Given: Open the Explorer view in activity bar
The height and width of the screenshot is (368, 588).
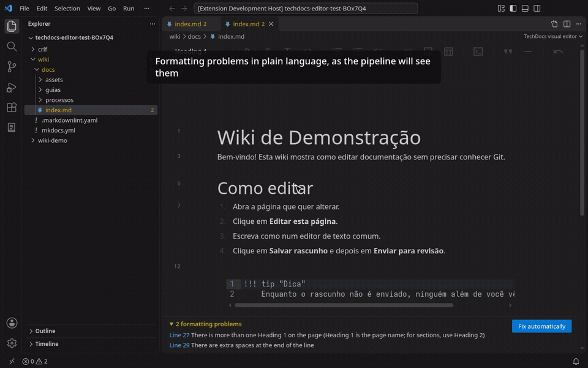Looking at the screenshot, I should tap(12, 26).
